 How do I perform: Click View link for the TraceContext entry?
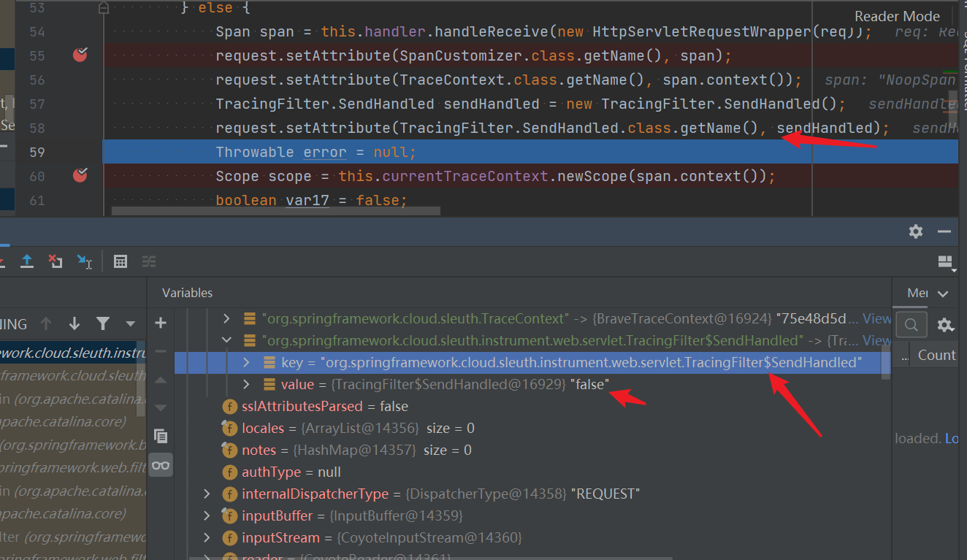click(x=876, y=318)
